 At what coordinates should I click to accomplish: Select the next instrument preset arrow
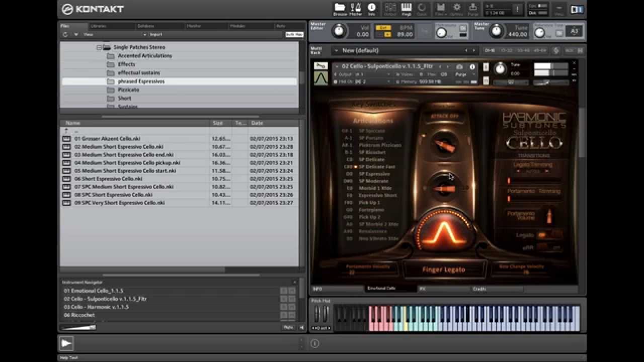[447, 66]
